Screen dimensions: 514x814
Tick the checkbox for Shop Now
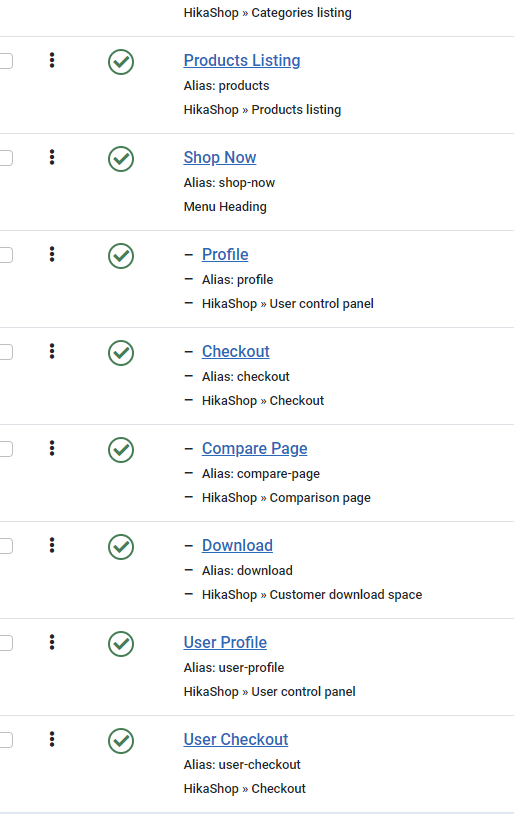click(5, 158)
